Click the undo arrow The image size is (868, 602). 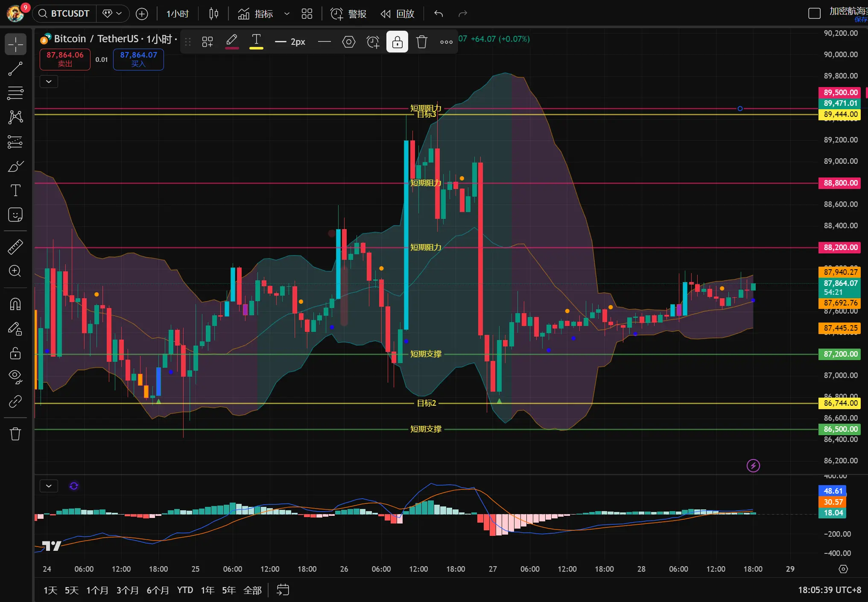pyautogui.click(x=438, y=14)
